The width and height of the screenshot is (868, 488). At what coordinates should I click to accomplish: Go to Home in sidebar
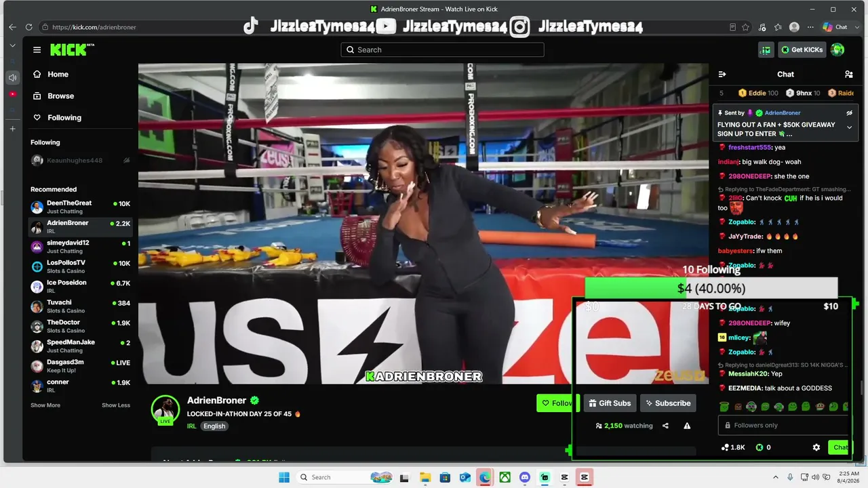(x=58, y=75)
